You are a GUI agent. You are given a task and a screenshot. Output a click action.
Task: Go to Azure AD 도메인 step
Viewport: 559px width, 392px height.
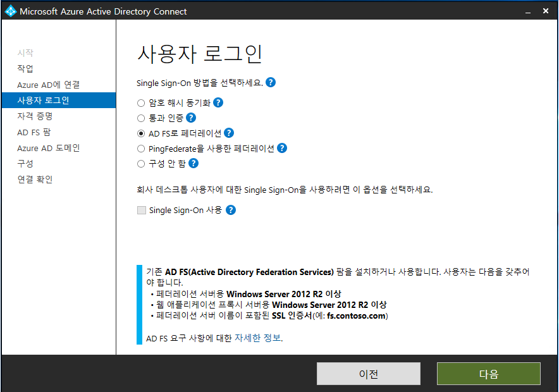[x=49, y=148]
